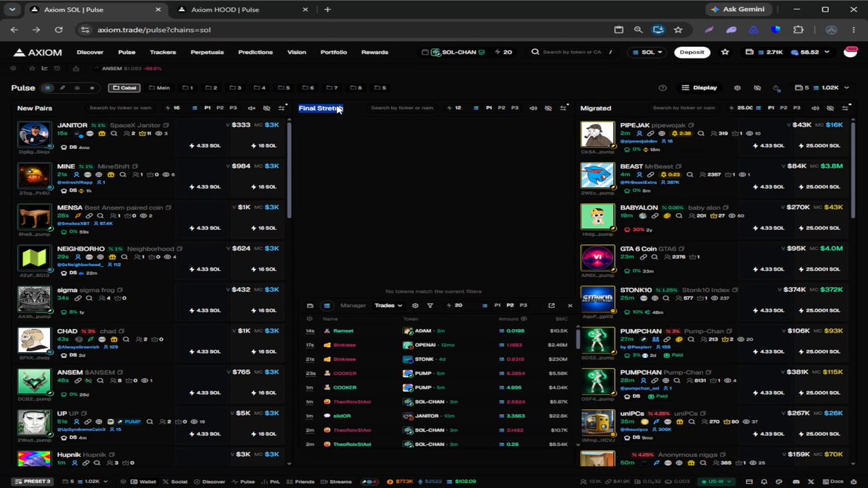Open New Pairs filter sliders icon

coord(281,108)
